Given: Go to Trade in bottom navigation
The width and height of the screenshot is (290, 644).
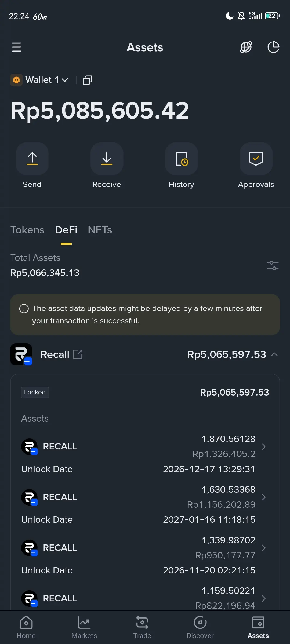Looking at the screenshot, I should [x=142, y=627].
